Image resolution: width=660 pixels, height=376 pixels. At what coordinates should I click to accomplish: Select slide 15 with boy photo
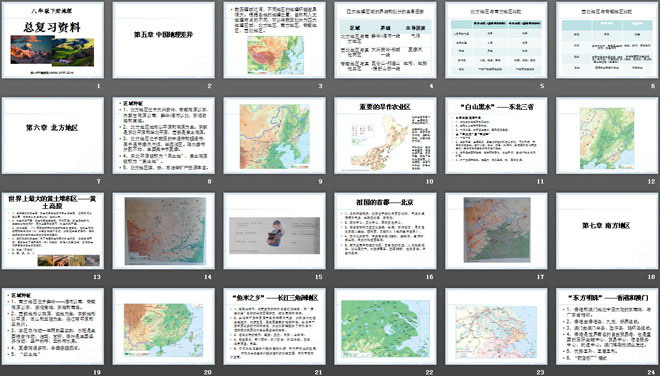click(274, 231)
